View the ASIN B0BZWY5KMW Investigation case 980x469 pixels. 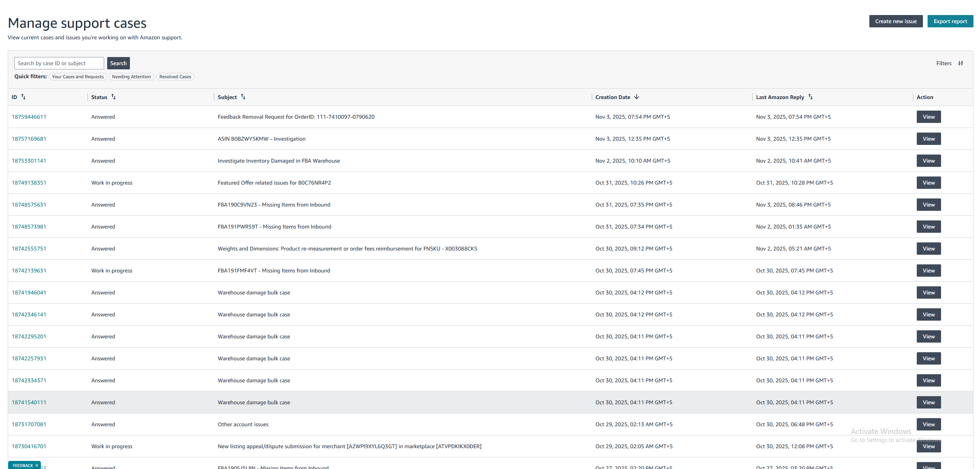click(929, 139)
